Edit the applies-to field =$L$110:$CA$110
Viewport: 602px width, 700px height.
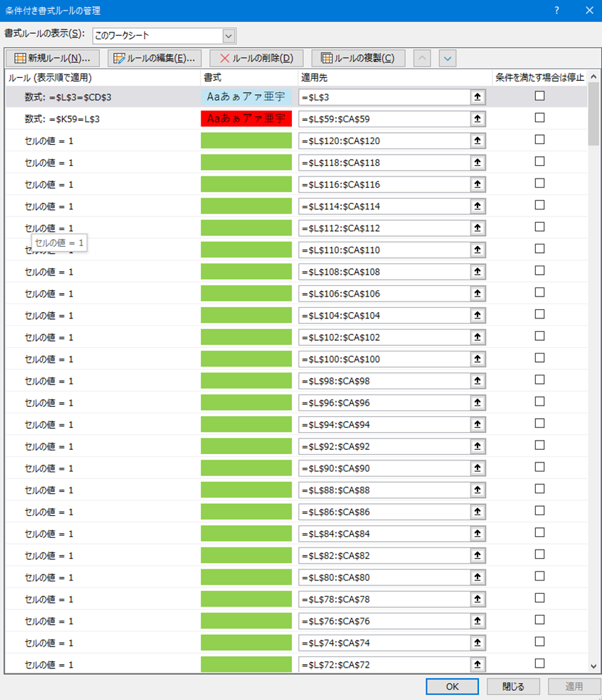tap(383, 250)
